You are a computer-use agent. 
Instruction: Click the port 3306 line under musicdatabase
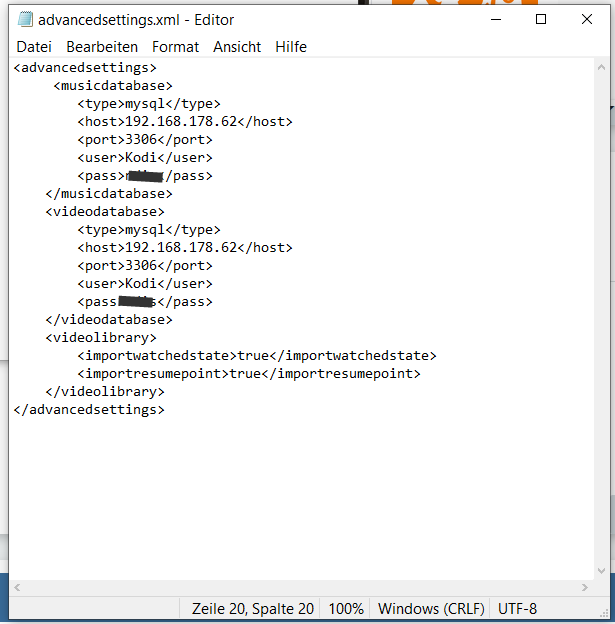145,140
